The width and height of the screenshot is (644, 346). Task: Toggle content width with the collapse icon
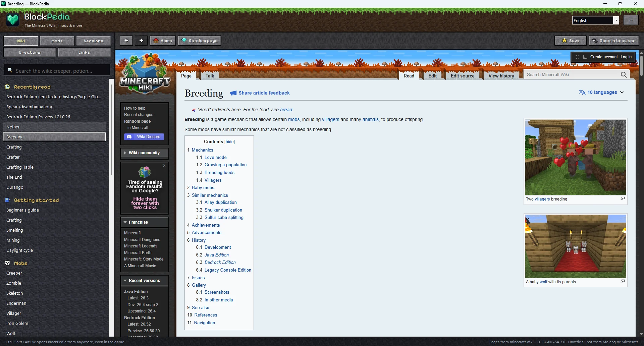pyautogui.click(x=577, y=57)
